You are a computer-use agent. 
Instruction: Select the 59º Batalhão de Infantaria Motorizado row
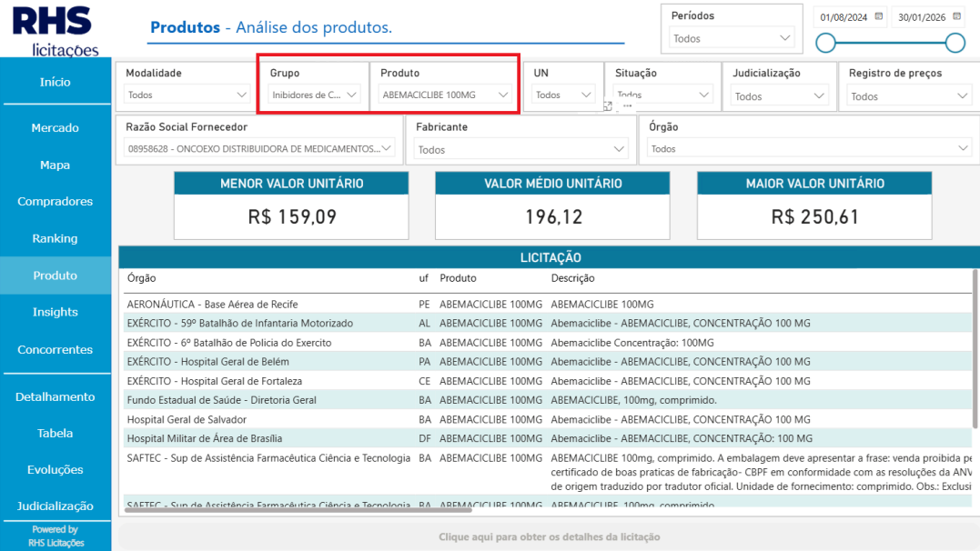click(x=548, y=323)
